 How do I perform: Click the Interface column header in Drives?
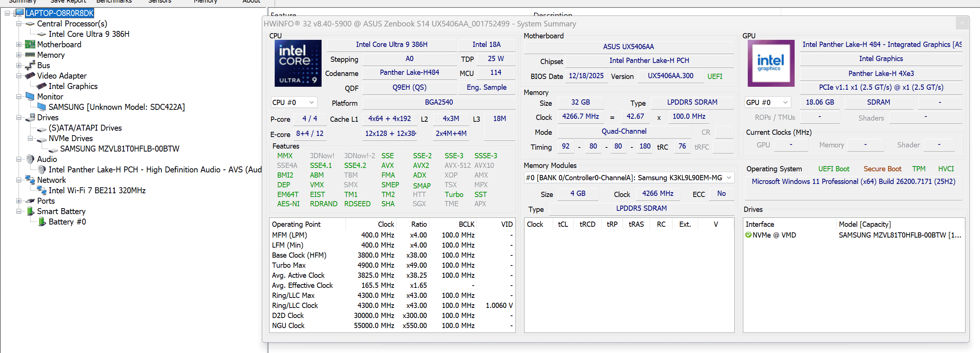click(x=790, y=224)
